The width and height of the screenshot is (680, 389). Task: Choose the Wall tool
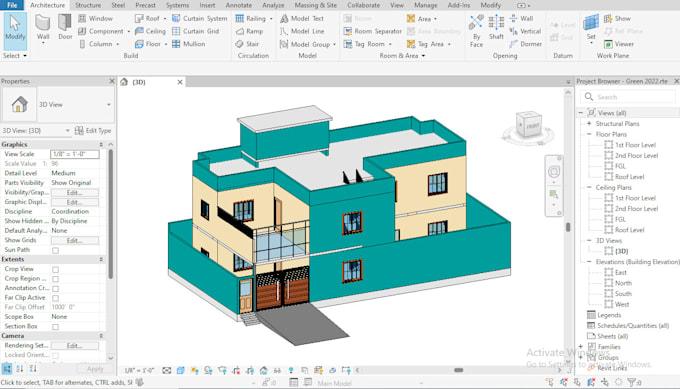(x=42, y=29)
